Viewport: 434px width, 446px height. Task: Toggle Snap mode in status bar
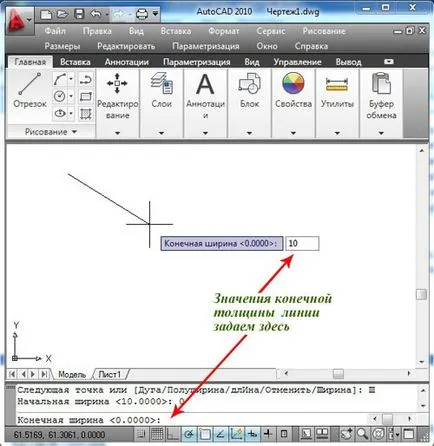pyautogui.click(x=141, y=434)
